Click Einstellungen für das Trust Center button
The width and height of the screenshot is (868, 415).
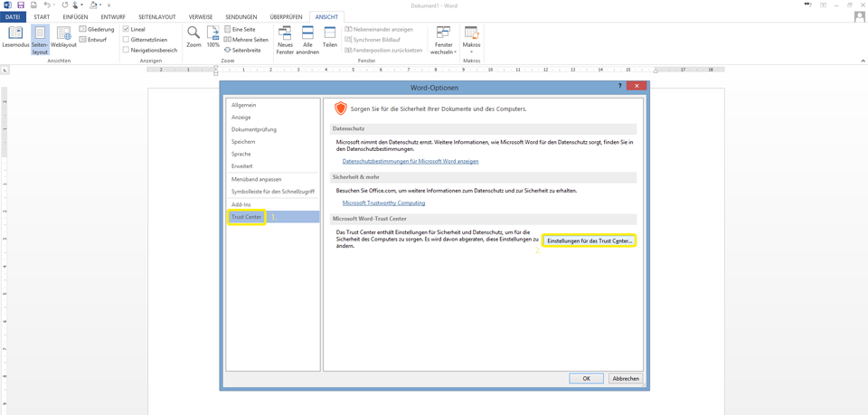(590, 241)
